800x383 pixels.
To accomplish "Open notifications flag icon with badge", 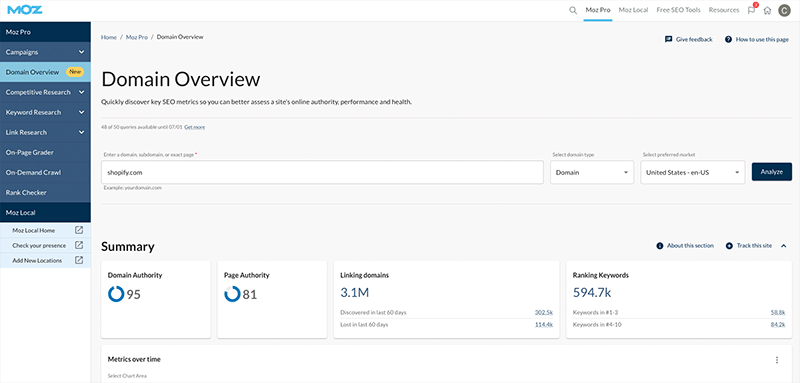I will [x=752, y=10].
